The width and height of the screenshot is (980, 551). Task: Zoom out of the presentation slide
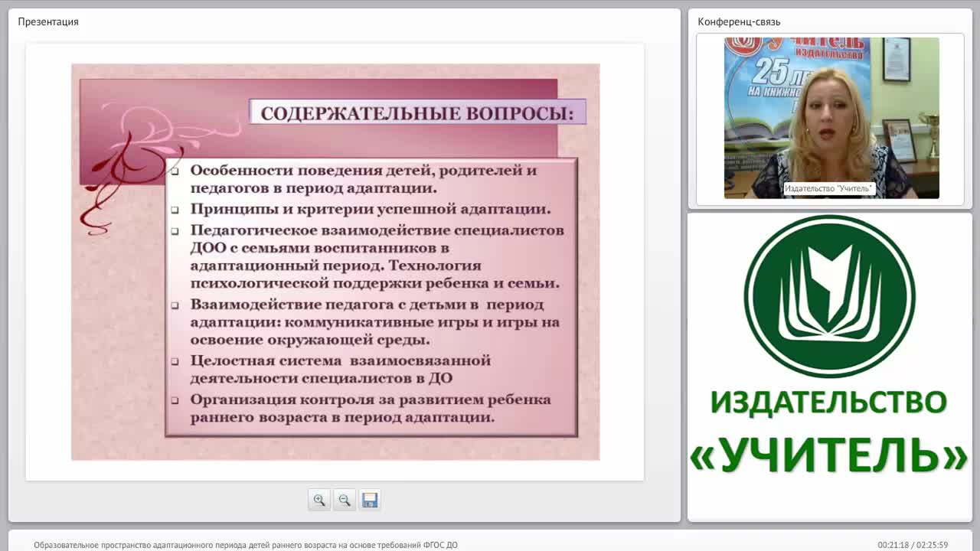tap(345, 500)
